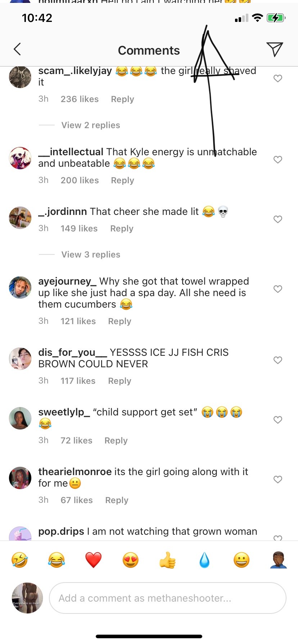Image resolution: width=298 pixels, height=644 pixels.
Task: Expand View 2 replies under scam_.likelyjay
Action: click(90, 125)
